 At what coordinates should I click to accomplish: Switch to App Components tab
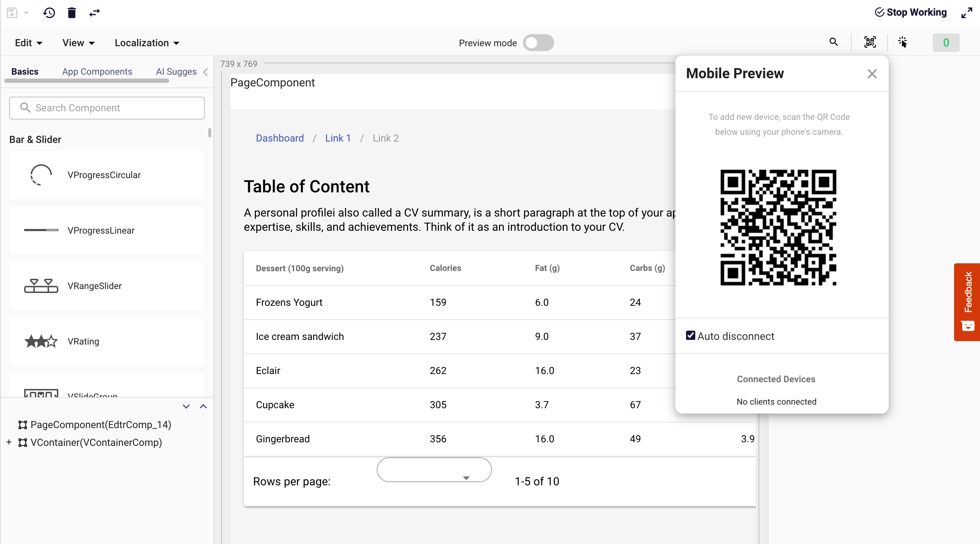tap(97, 71)
